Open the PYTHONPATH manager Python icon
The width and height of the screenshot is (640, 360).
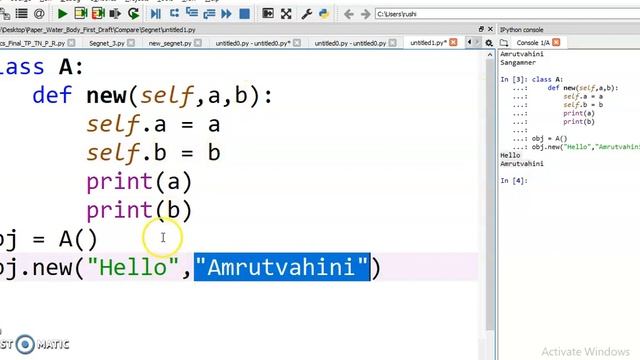[x=324, y=14]
